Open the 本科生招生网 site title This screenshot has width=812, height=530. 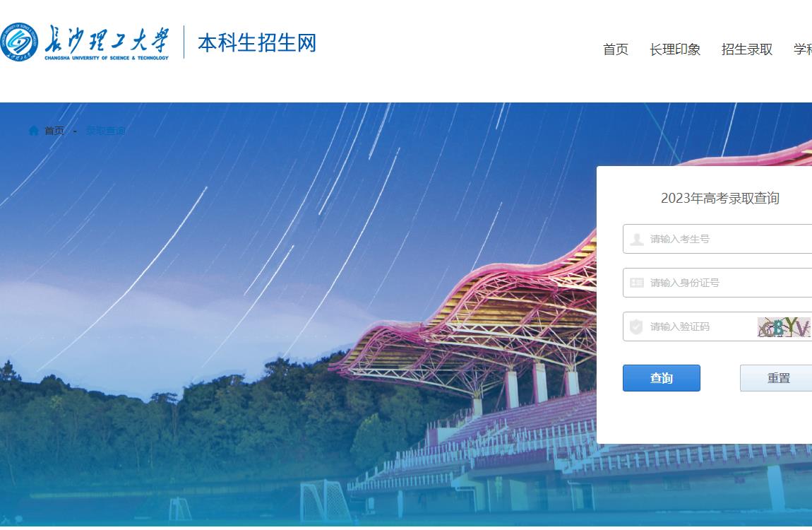tap(257, 42)
